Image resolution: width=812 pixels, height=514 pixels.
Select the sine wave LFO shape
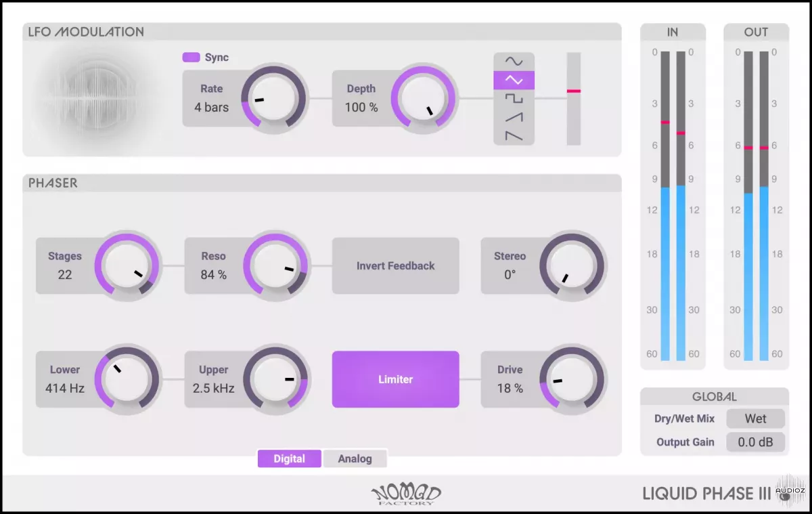(x=514, y=62)
